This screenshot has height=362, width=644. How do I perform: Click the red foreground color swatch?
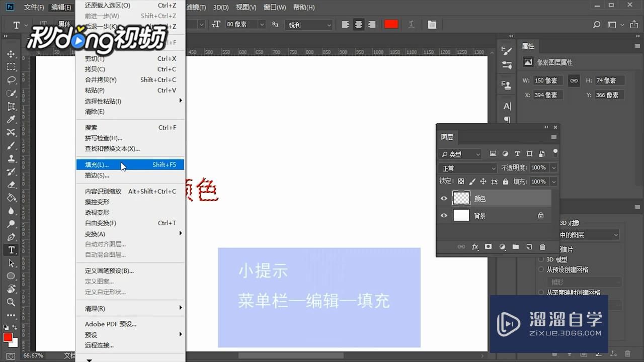[8, 337]
